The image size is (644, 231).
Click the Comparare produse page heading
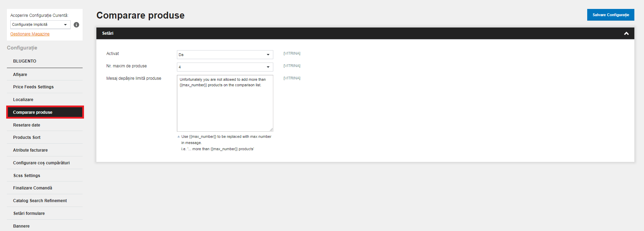point(140,15)
